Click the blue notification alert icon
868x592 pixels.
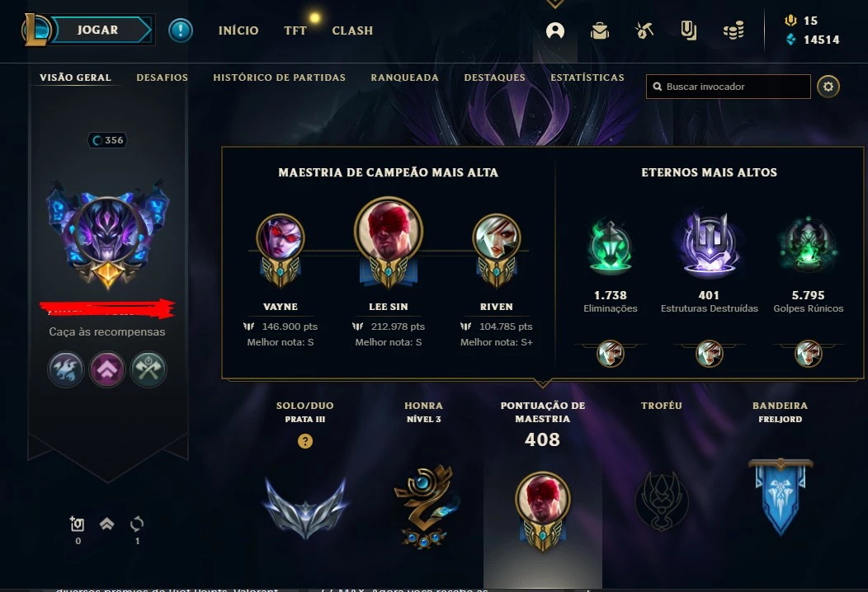181,31
